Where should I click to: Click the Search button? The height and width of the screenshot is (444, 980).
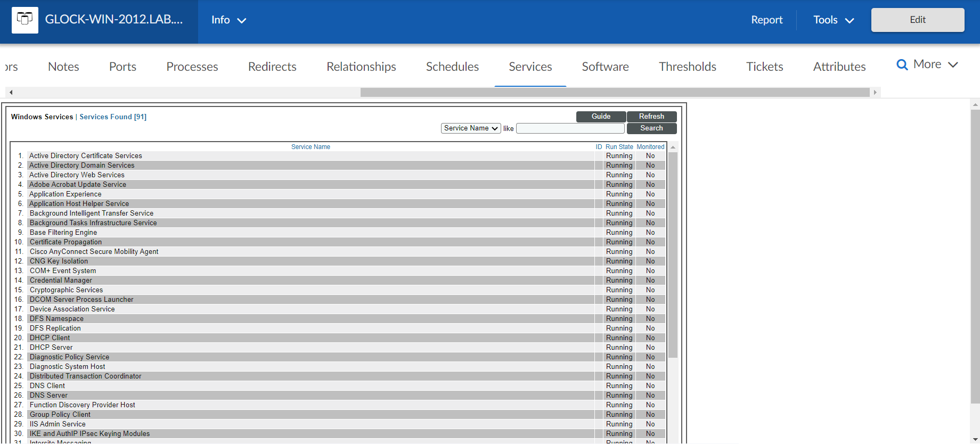(651, 128)
